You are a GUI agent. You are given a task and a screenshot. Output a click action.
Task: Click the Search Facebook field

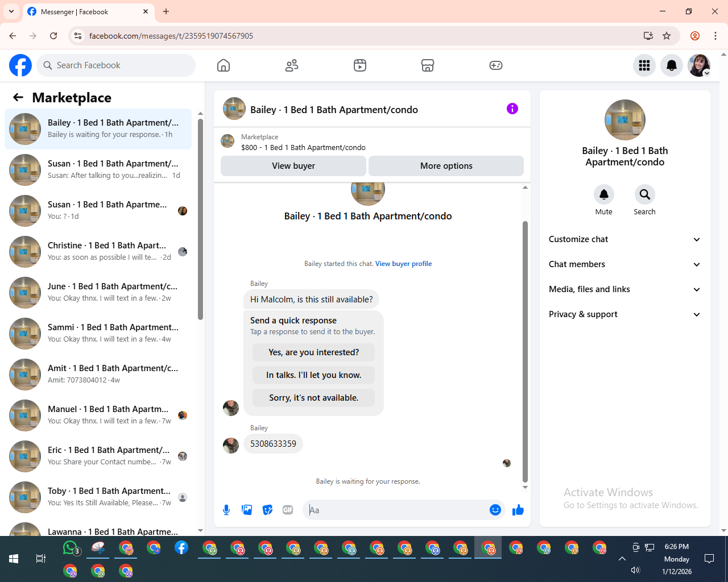pos(116,65)
